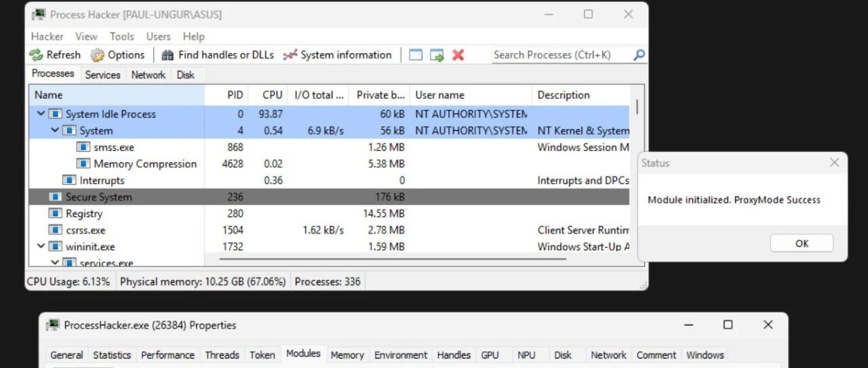Open Windows tab in Properties window
The width and height of the screenshot is (868, 368).
705,355
